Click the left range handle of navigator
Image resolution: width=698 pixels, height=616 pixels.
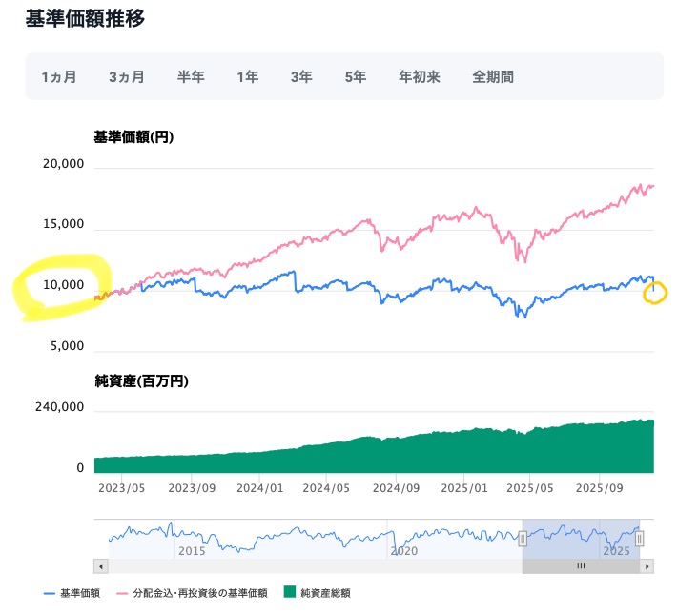523,539
